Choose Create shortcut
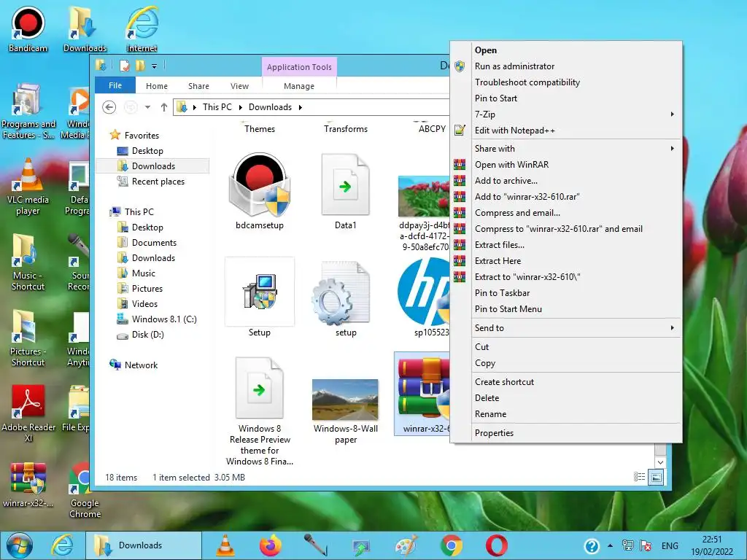The width and height of the screenshot is (747, 560). pos(566,382)
